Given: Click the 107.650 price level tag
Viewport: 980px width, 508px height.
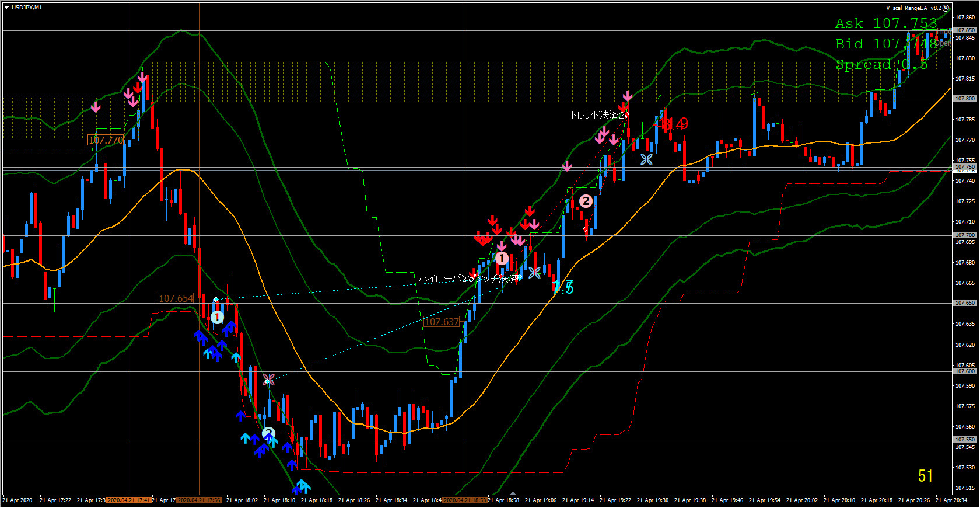Looking at the screenshot, I should tap(965, 303).
